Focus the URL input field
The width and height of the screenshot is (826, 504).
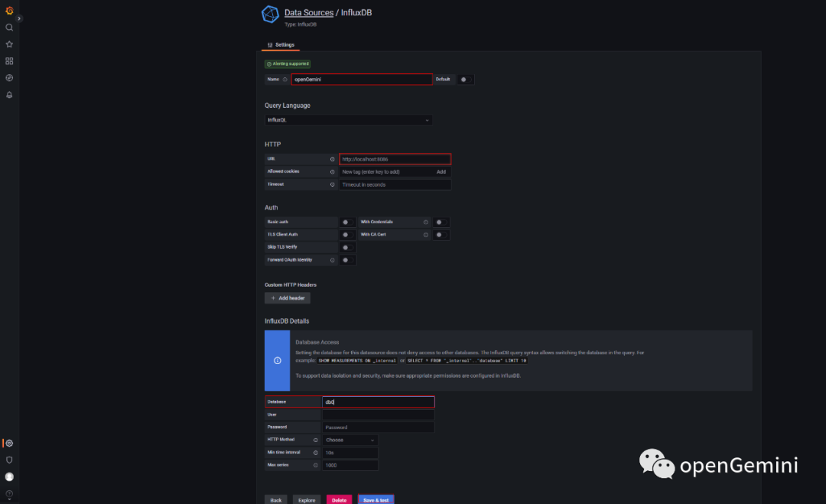tap(395, 159)
